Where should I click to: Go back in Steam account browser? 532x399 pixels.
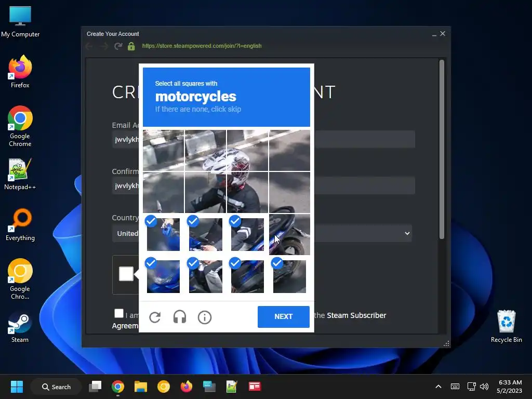89,46
